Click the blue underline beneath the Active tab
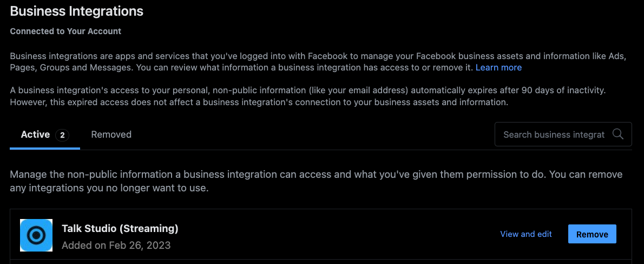644x264 pixels. 45,149
